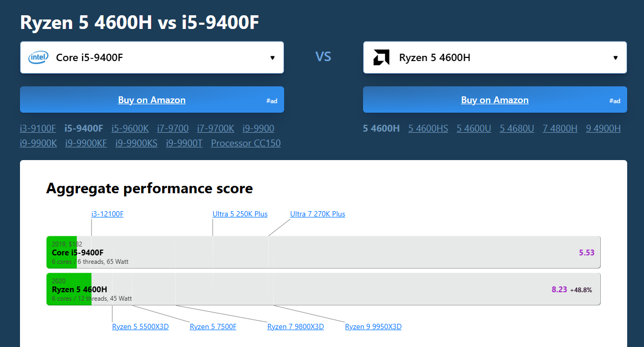644x347 pixels.
Task: Open the Processor CC150 link
Action: point(246,143)
